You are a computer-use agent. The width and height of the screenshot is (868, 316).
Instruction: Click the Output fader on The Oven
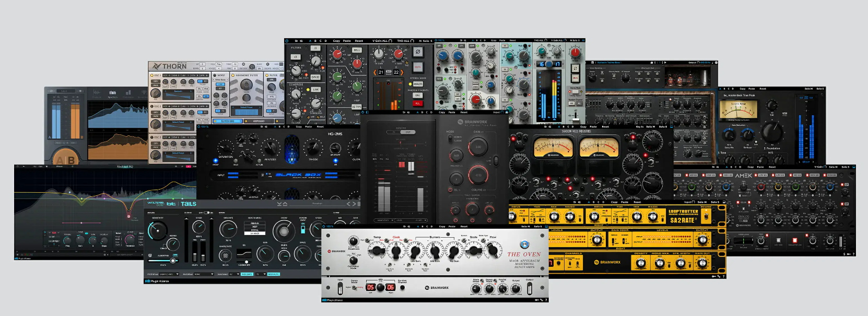pos(530,288)
